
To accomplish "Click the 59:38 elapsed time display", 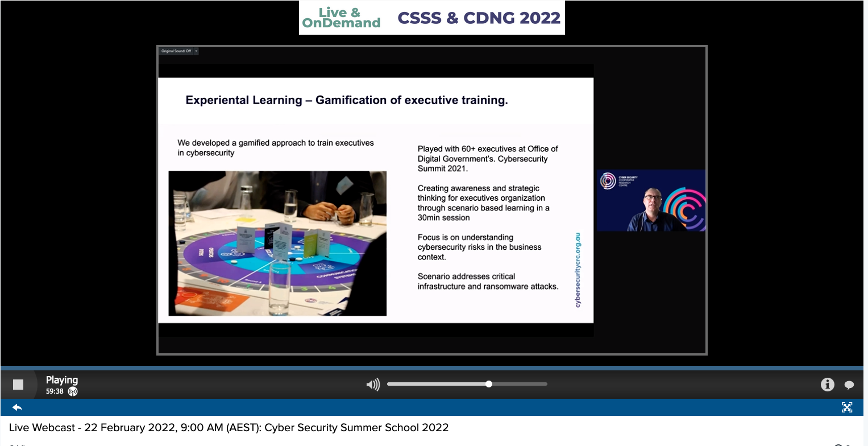I will coord(55,391).
